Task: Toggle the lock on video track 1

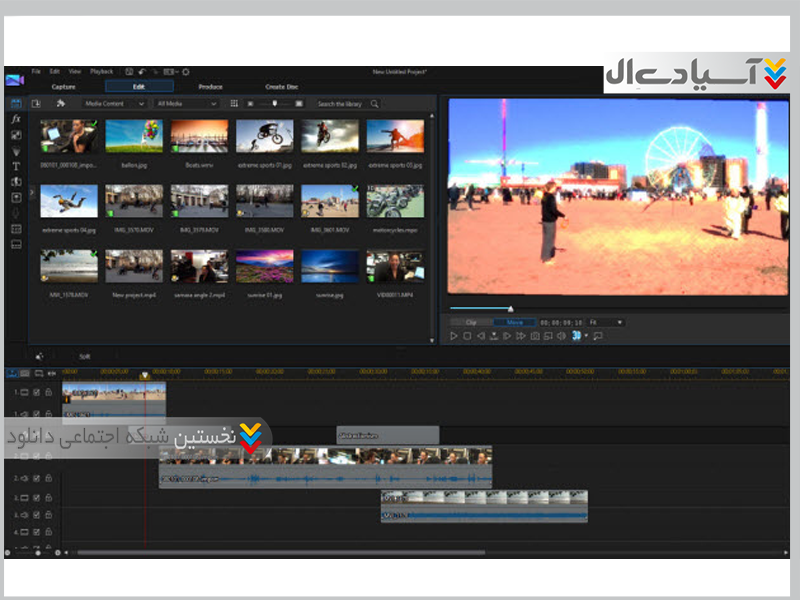Action: (48, 393)
